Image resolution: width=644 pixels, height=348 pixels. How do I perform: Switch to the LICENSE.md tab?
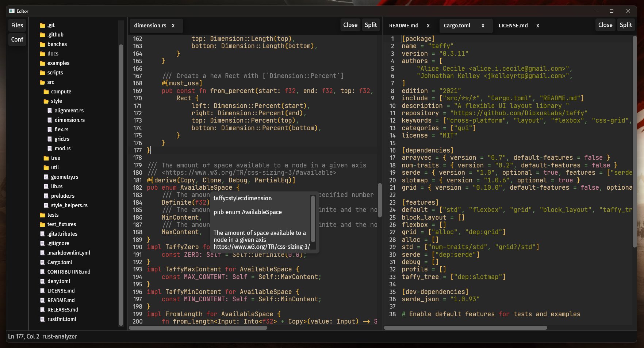coord(513,26)
